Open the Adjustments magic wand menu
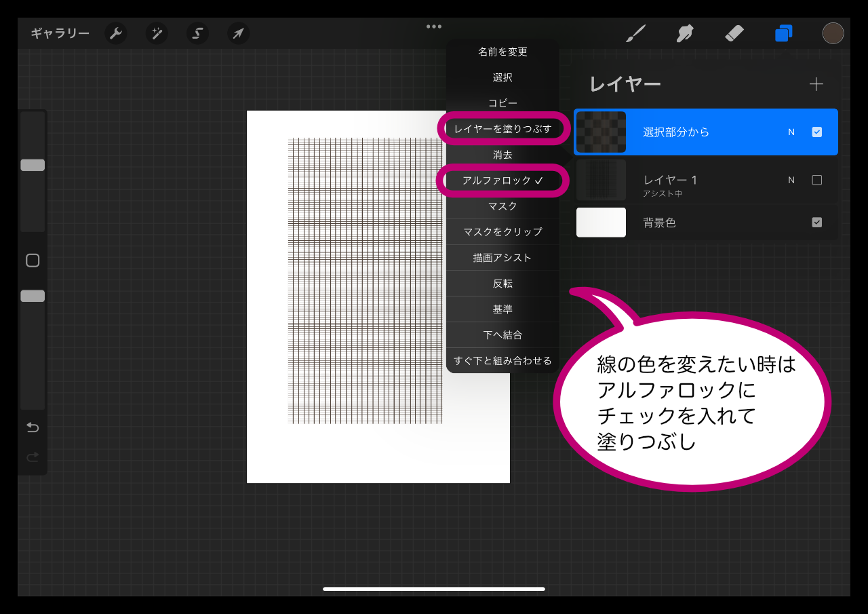Screen dimensions: 868x614 point(157,33)
